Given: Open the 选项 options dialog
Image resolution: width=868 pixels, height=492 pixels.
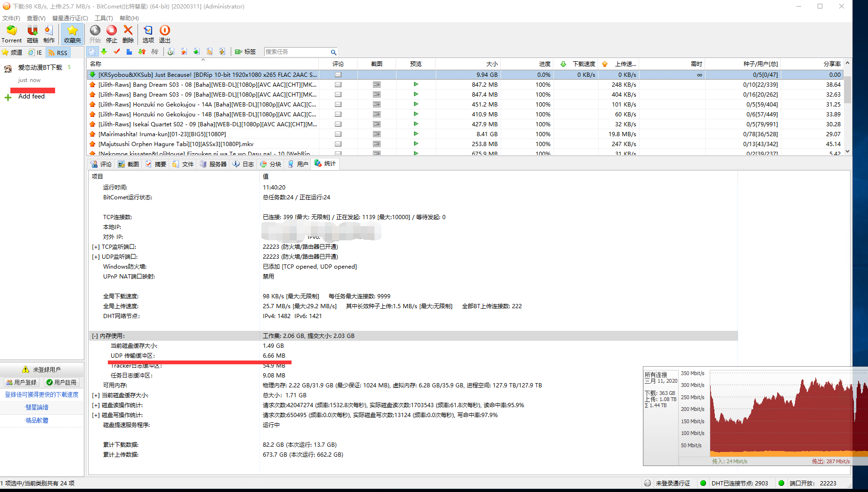Looking at the screenshot, I should coord(148,34).
